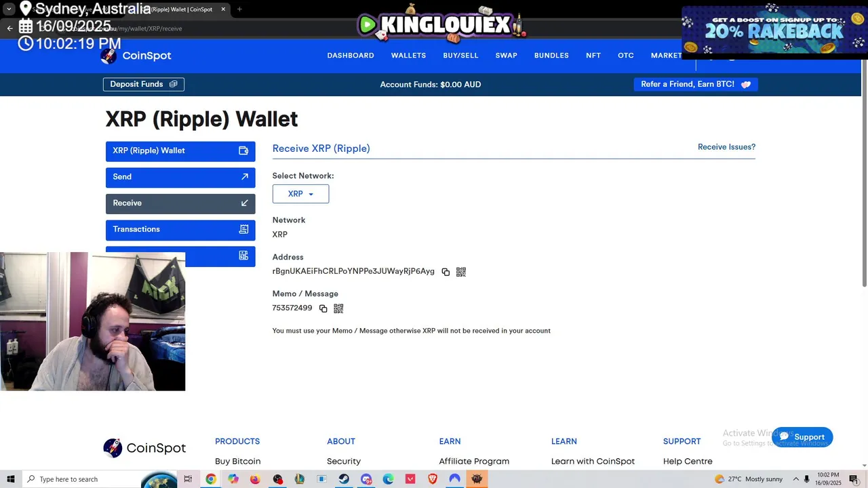Screen dimensions: 868x488
Task: Open the OTC page
Action: pos(626,56)
